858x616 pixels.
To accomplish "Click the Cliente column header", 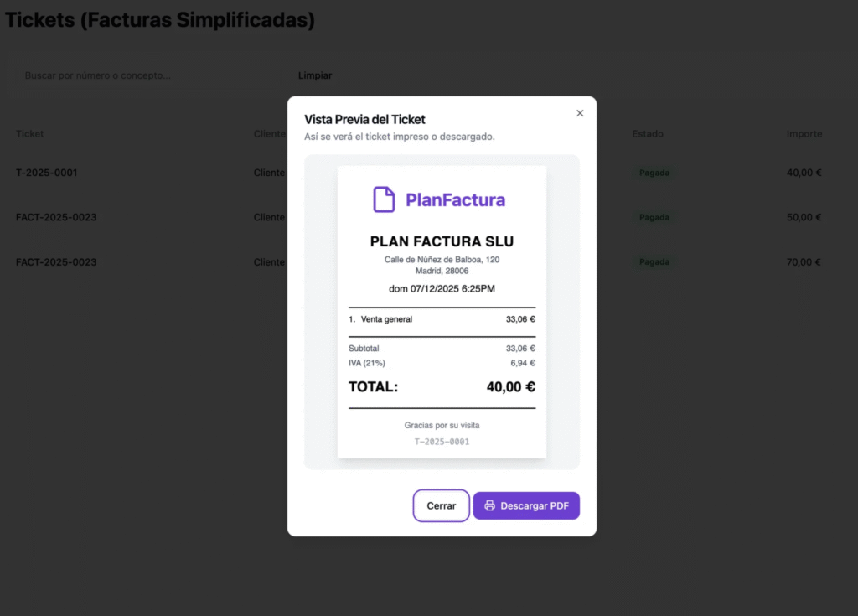I will [270, 134].
